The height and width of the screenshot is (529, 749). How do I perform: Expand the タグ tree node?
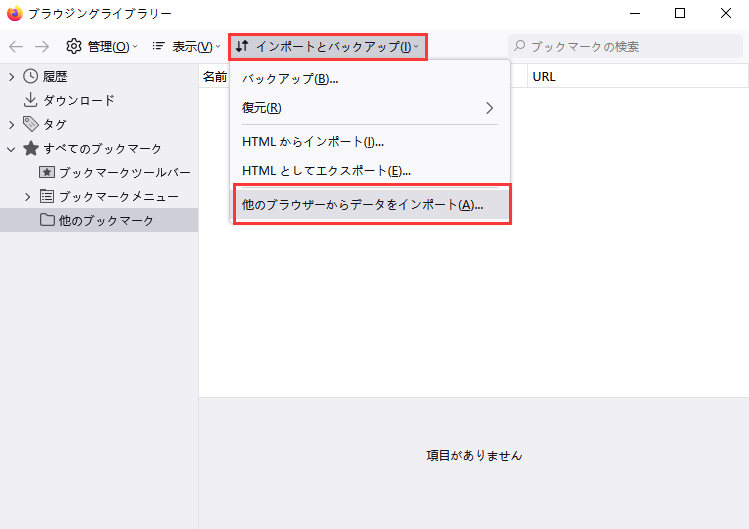(x=11, y=124)
